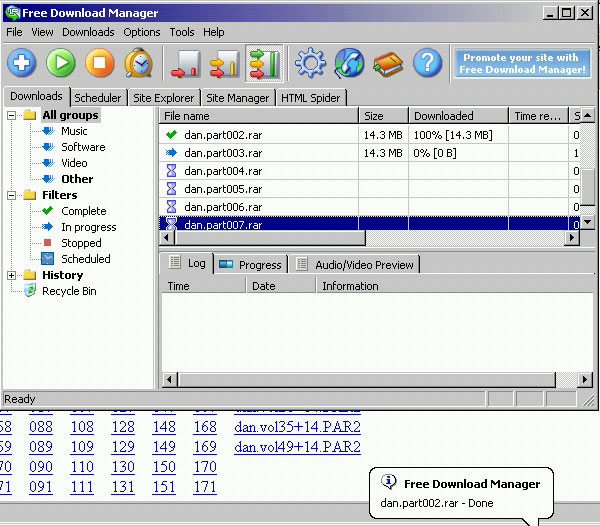The width and height of the screenshot is (600, 526).
Task: Click download list scroll up arrow
Action: (588, 115)
